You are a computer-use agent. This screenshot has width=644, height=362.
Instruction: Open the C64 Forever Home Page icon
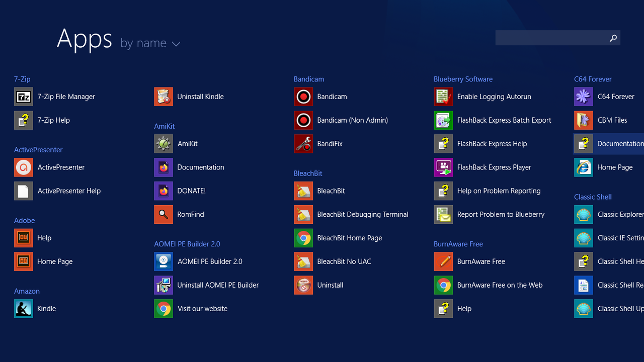click(584, 167)
